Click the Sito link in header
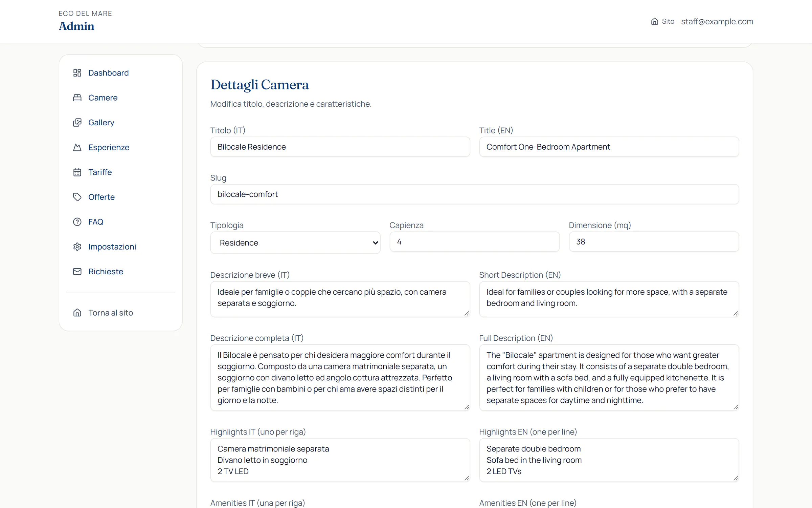 (662, 21)
